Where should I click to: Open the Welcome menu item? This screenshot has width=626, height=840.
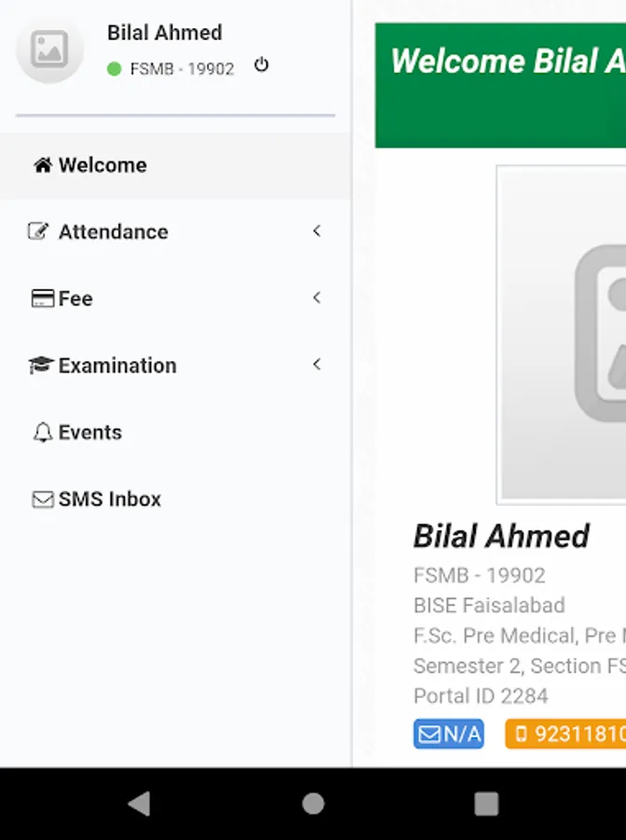[x=103, y=165]
